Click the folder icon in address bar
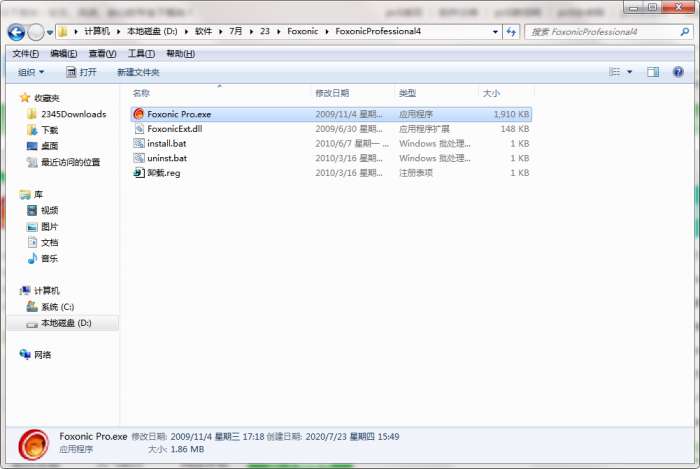 63,32
